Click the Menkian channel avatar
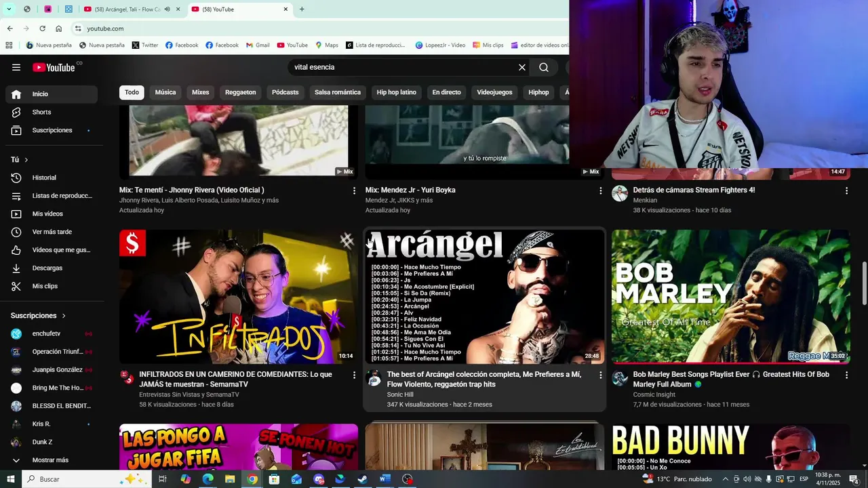868x488 pixels. [x=620, y=194]
